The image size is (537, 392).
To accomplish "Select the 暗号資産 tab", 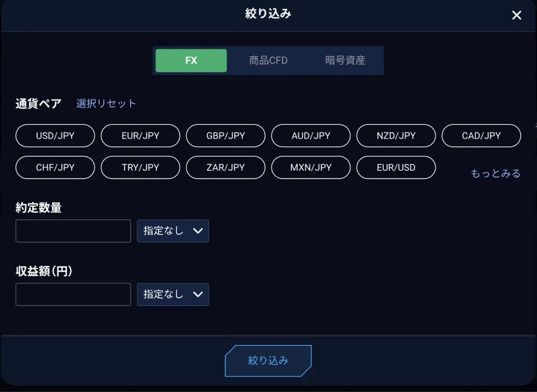I will click(x=345, y=61).
